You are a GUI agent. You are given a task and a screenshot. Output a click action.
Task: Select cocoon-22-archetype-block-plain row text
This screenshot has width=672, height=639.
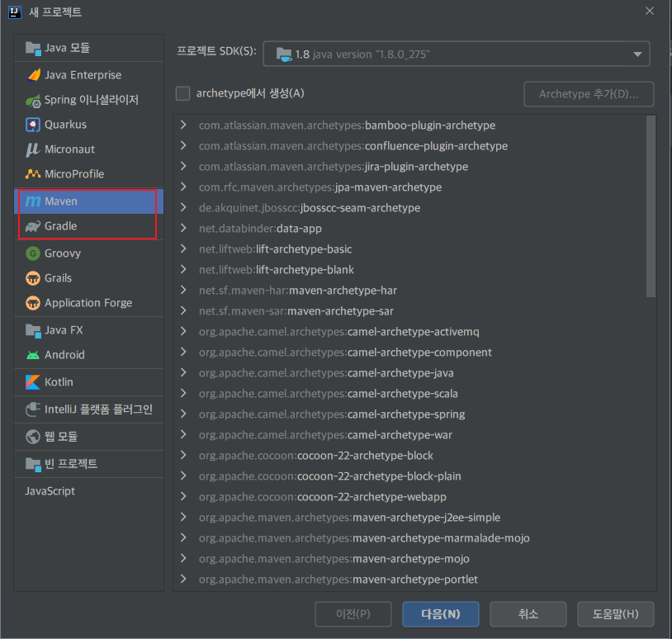coord(330,476)
